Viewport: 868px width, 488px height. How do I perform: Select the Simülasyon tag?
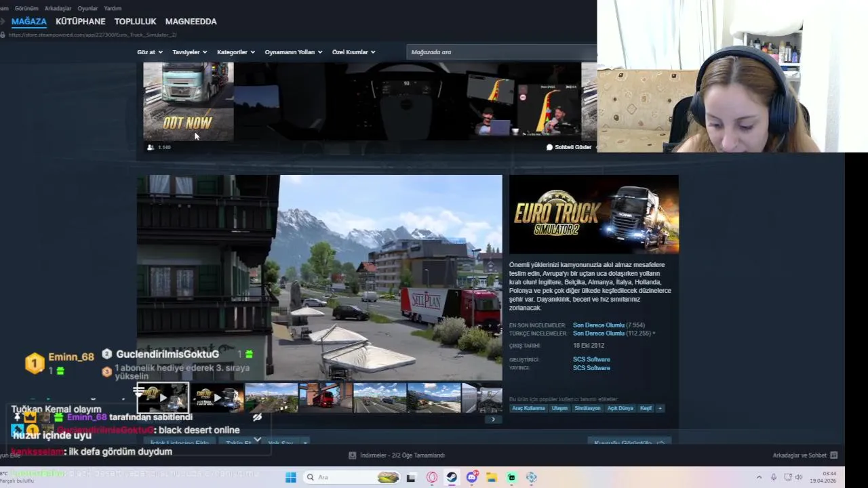[587, 408]
